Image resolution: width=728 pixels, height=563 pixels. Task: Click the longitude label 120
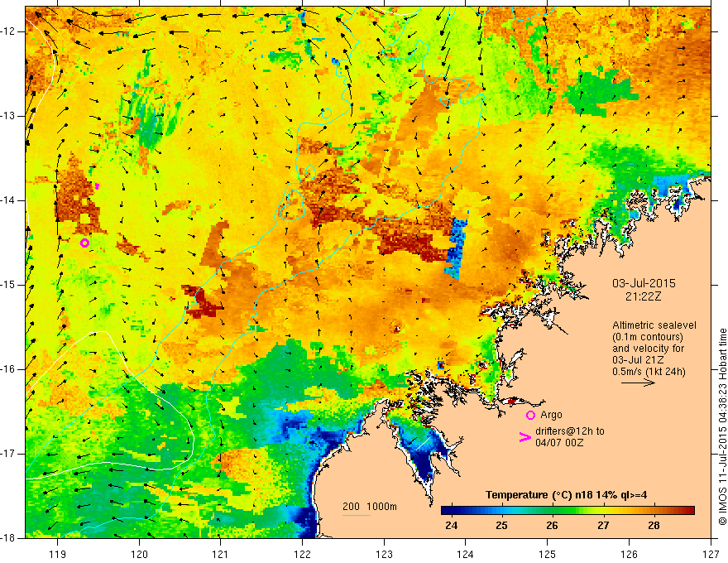(139, 554)
